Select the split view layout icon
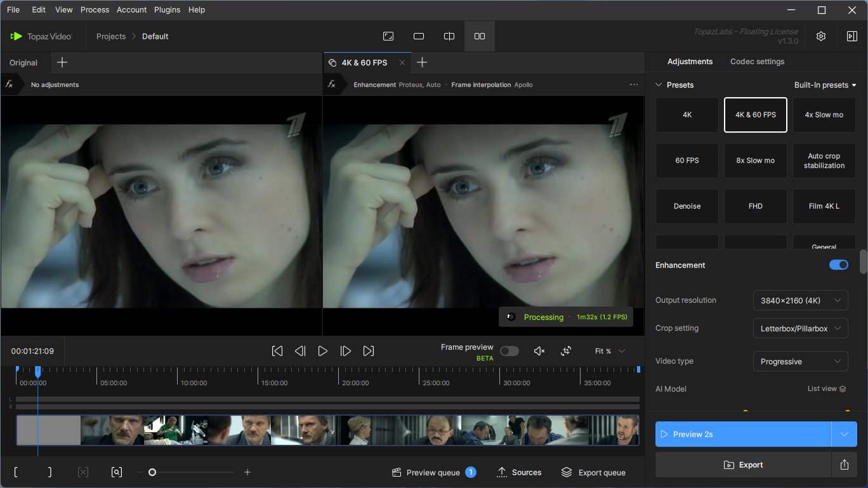 [449, 36]
